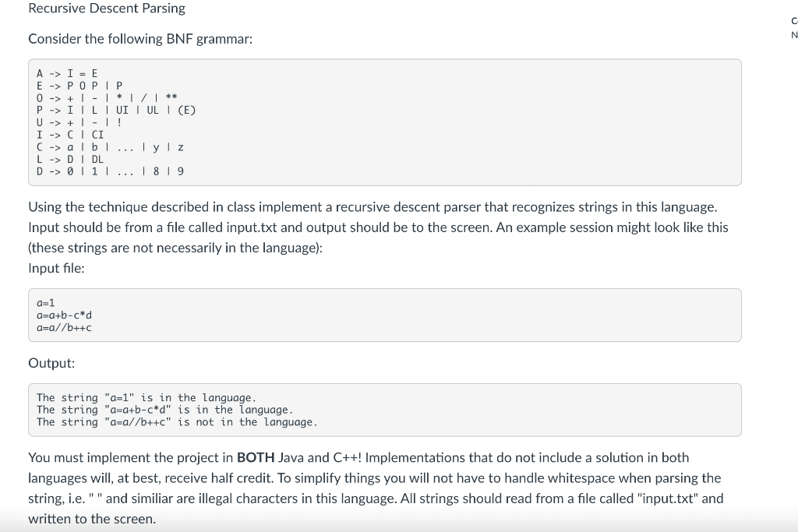This screenshot has width=798, height=532.
Task: Click the letter rule line starting 'C -> a'
Action: click(x=110, y=147)
